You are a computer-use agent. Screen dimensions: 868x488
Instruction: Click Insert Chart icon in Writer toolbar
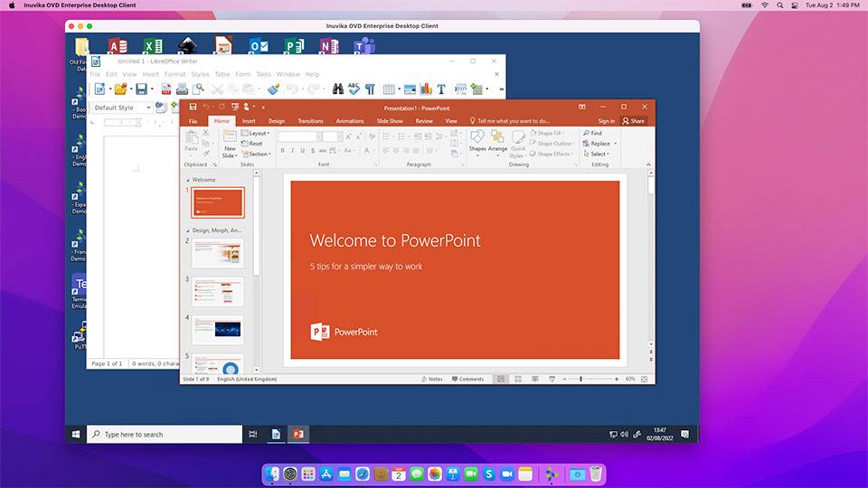[x=426, y=89]
